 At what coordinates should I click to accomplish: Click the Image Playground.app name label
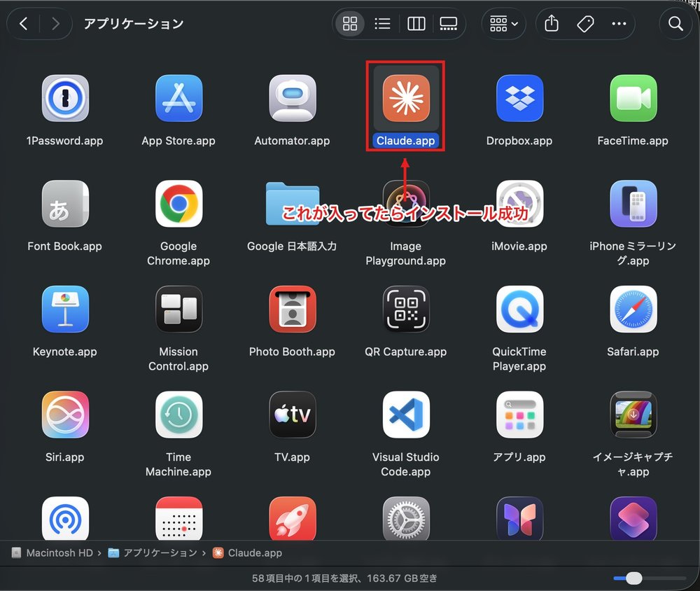(406, 253)
